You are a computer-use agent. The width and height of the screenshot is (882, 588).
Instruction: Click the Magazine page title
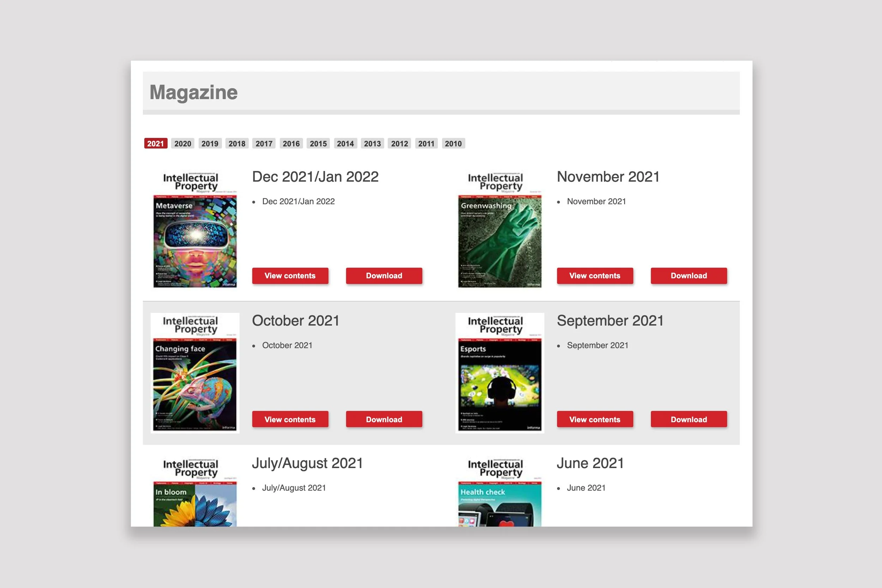pos(193,93)
